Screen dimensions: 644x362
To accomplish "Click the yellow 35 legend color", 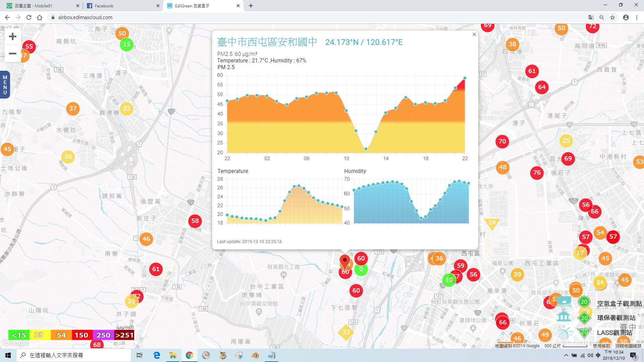I will (40, 335).
